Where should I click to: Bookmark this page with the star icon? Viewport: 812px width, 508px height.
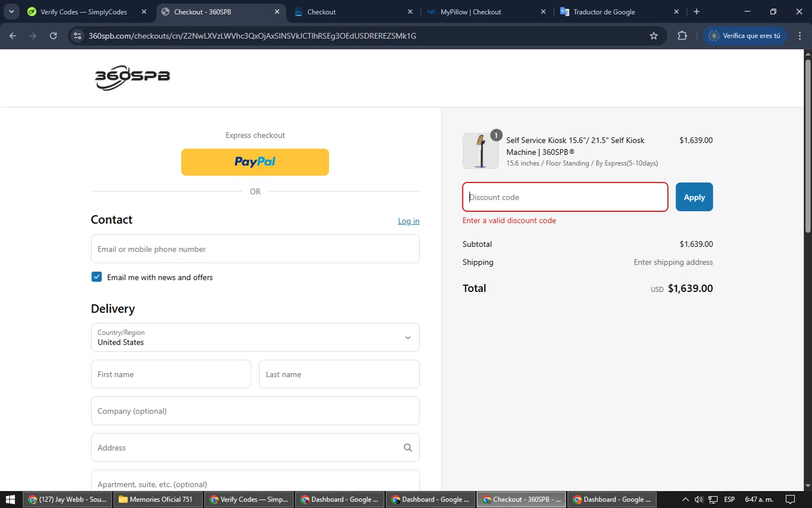653,36
